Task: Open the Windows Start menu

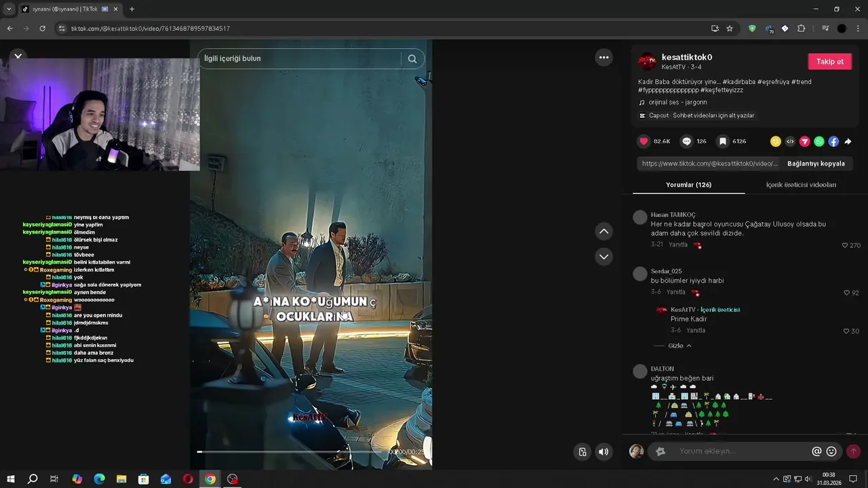Action: (x=10, y=479)
